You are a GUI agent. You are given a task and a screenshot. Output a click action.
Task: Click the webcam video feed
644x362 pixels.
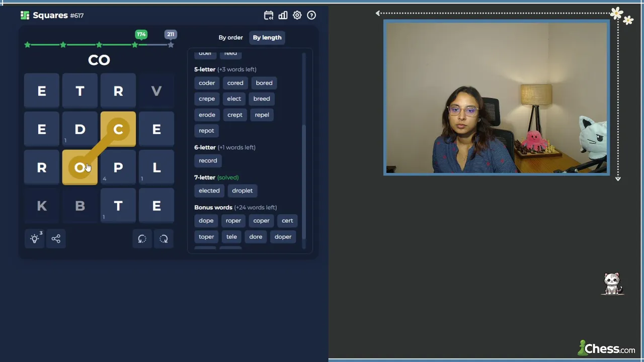point(497,98)
